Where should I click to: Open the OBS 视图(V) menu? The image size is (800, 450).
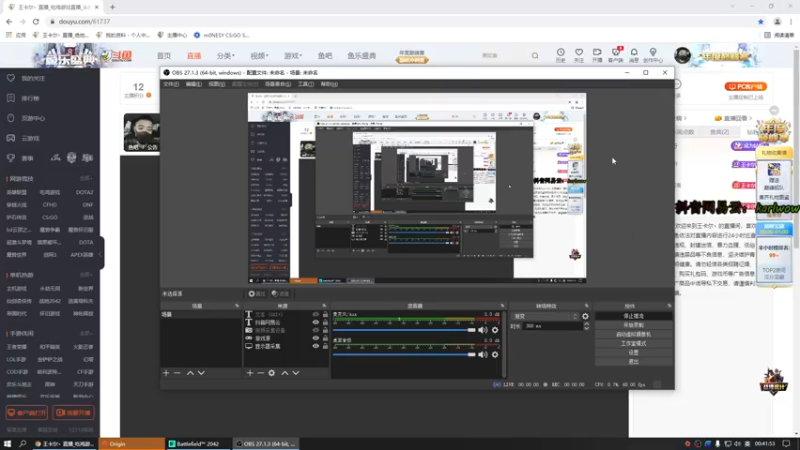[x=216, y=84]
